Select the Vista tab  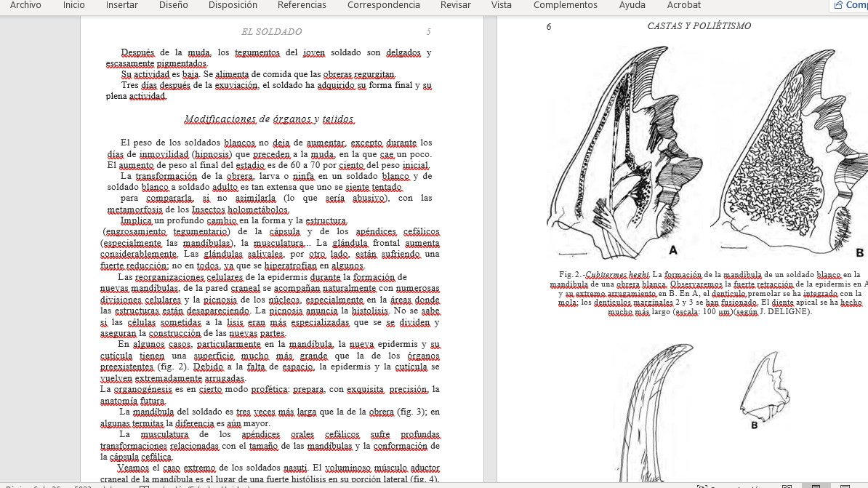501,5
